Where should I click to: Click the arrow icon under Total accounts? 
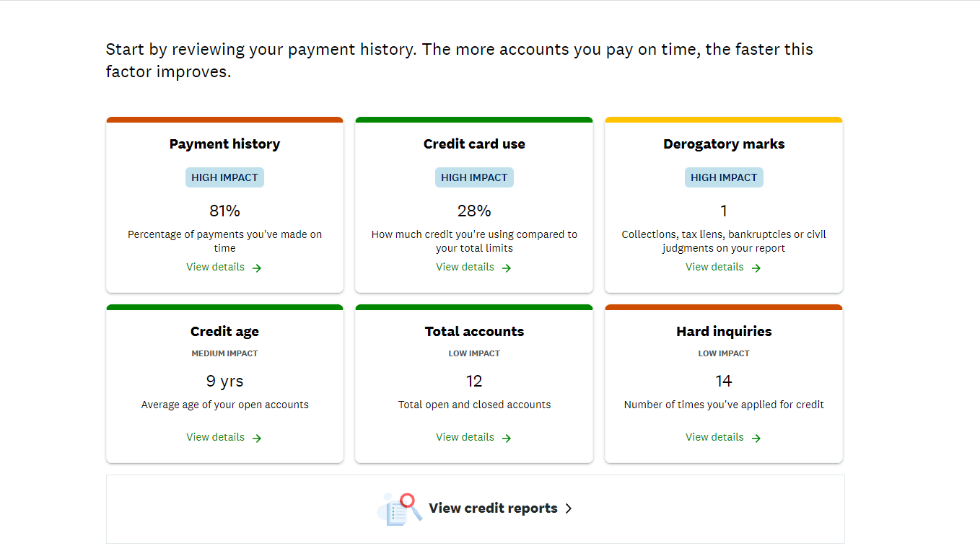pos(507,438)
